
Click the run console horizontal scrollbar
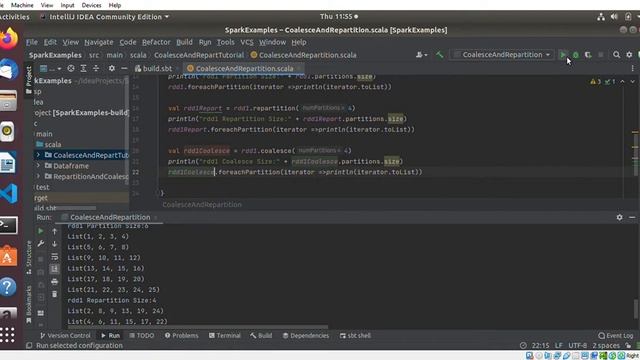(x=198, y=327)
